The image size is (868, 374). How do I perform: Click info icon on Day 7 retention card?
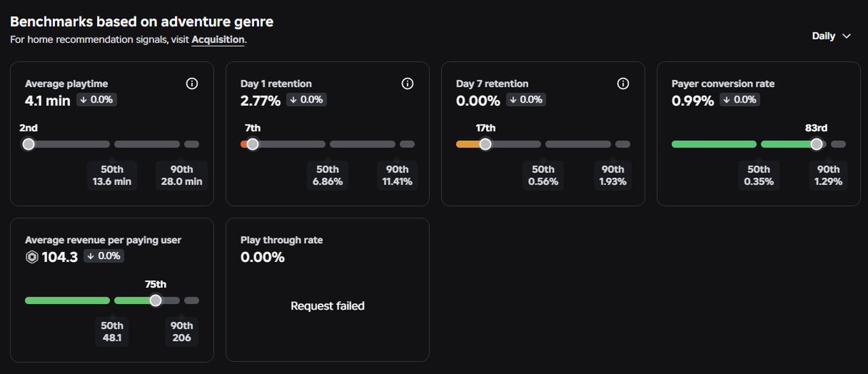(623, 84)
